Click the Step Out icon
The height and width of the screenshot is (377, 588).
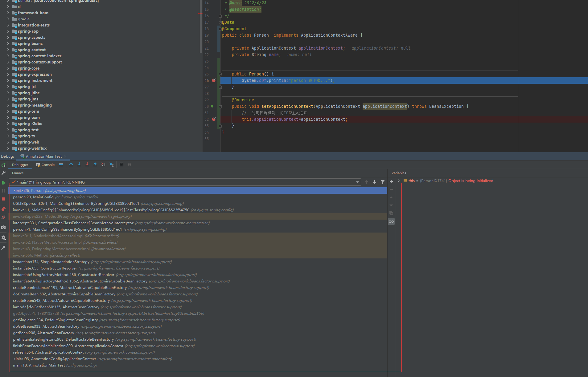point(95,164)
